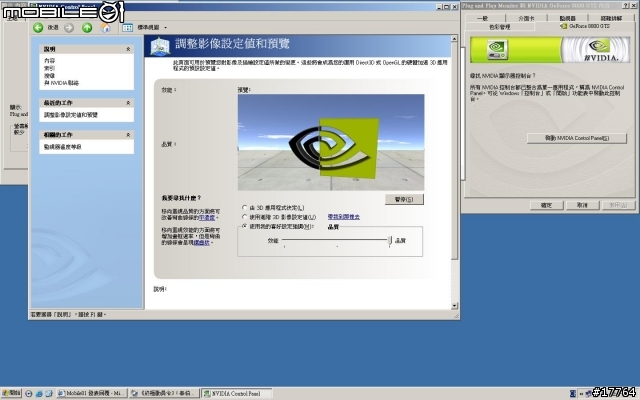640x400 pixels.
Task: Click the greyed-out forward arrow icon
Action: click(x=69, y=27)
